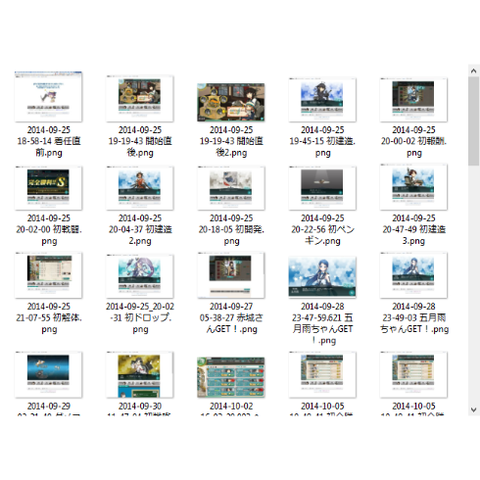Click file name '23-49-03 五月雨ちゃんGET！.png'
The image size is (480, 480).
[414, 318]
